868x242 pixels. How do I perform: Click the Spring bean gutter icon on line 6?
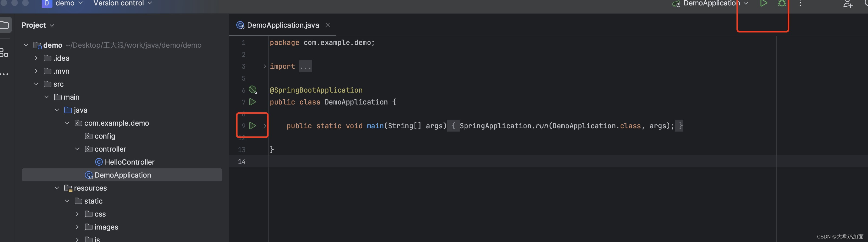(253, 90)
